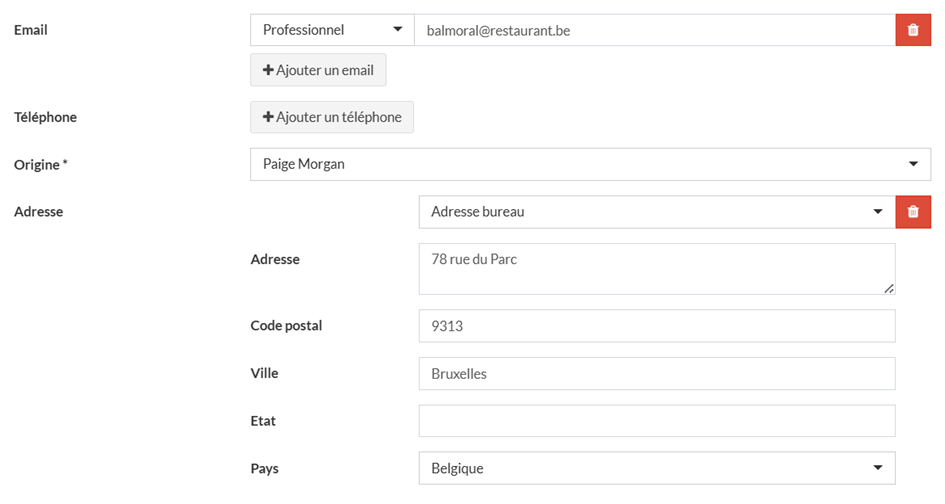Open the Professionnel email type dropdown
This screenshot has width=945, height=504.
[x=332, y=30]
